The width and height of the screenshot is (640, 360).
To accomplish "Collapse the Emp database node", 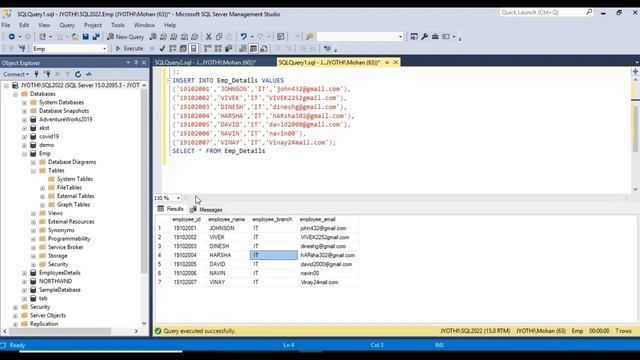I will pyautogui.click(x=24, y=154).
